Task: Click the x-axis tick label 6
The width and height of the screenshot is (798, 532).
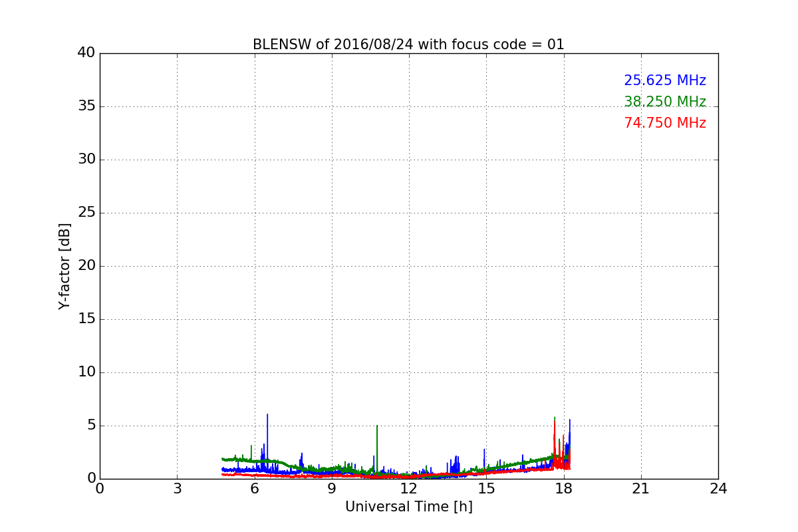Action: tap(255, 489)
